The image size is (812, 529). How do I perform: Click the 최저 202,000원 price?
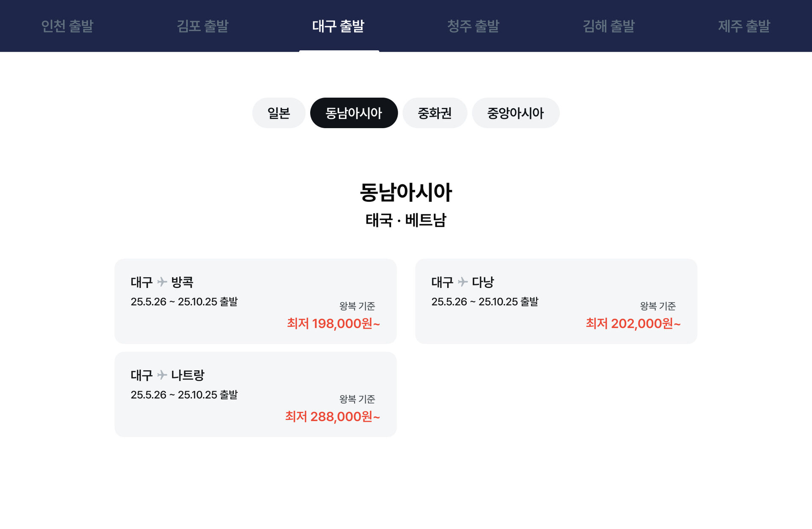[633, 323]
